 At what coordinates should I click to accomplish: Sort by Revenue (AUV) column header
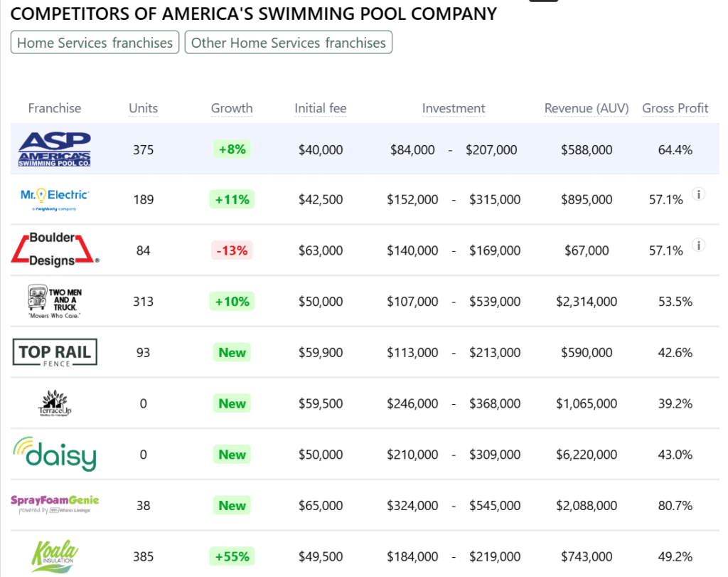[587, 108]
